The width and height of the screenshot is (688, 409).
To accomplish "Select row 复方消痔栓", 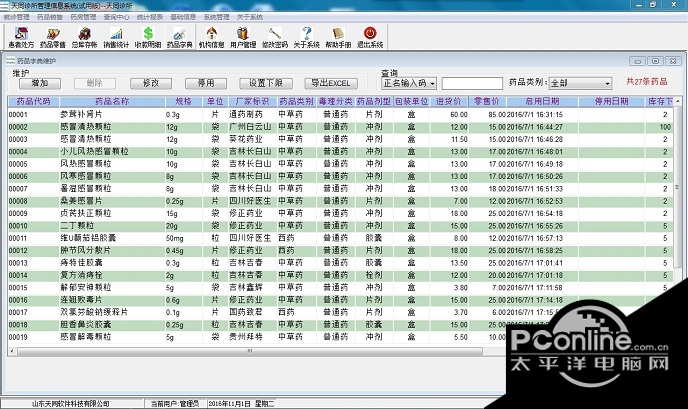I will [x=340, y=275].
